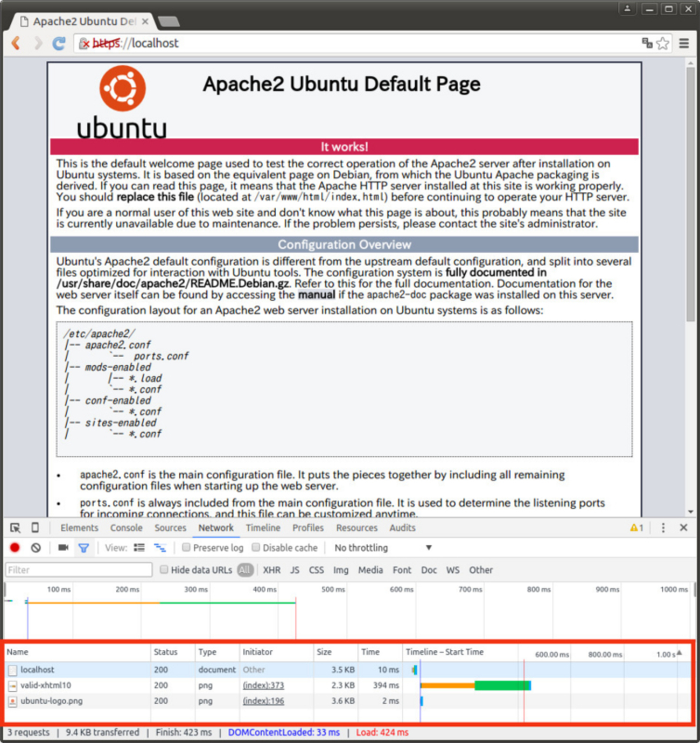Click the valid-xhtml10 timeline waterfall bar
The width and height of the screenshot is (700, 743).
point(475,685)
